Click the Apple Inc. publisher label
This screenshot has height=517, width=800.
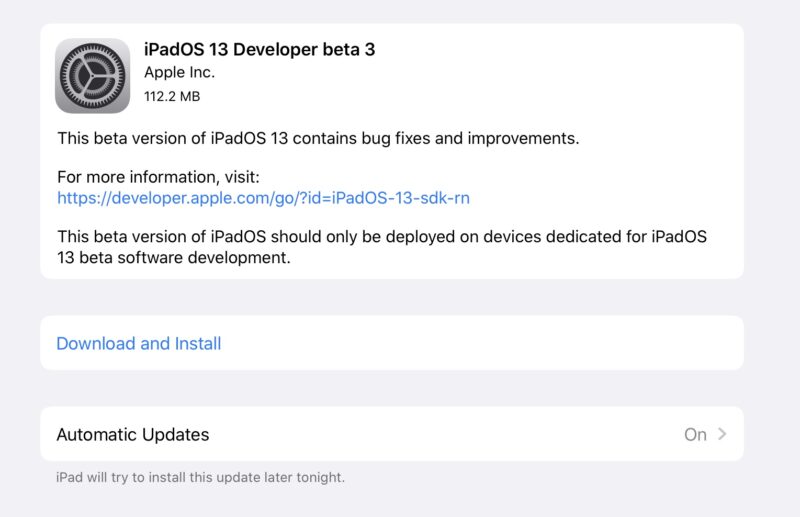[x=180, y=72]
